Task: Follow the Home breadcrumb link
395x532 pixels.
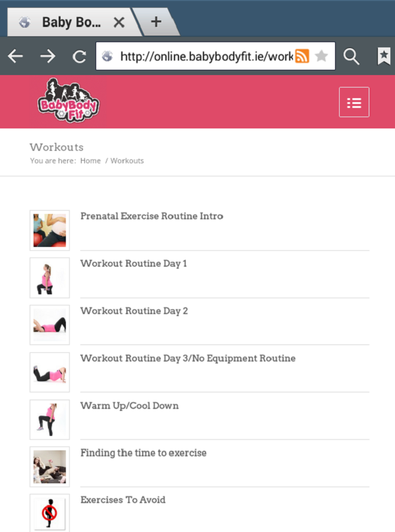Action: 90,161
